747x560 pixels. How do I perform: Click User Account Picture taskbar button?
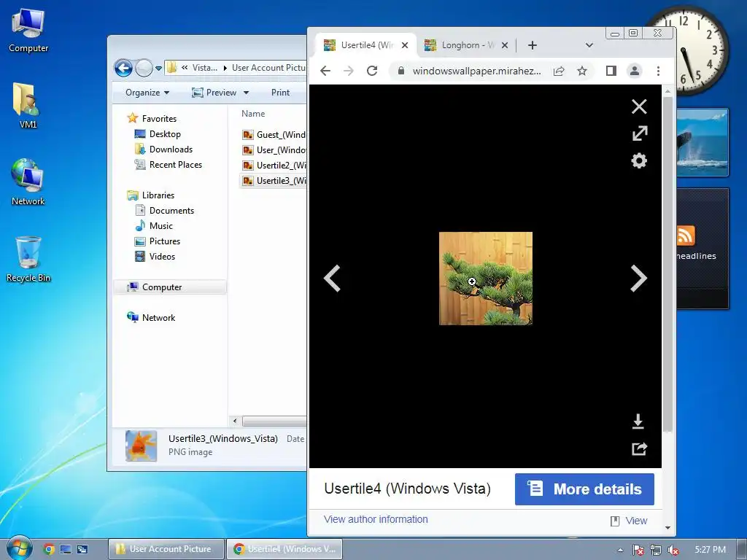tap(166, 549)
